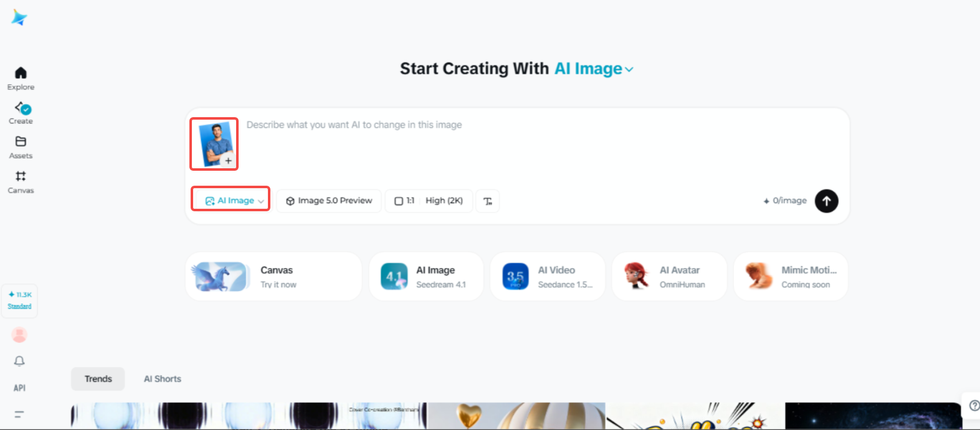The image size is (980, 430).
Task: Expand the AI Image heading dropdown
Action: tap(594, 69)
